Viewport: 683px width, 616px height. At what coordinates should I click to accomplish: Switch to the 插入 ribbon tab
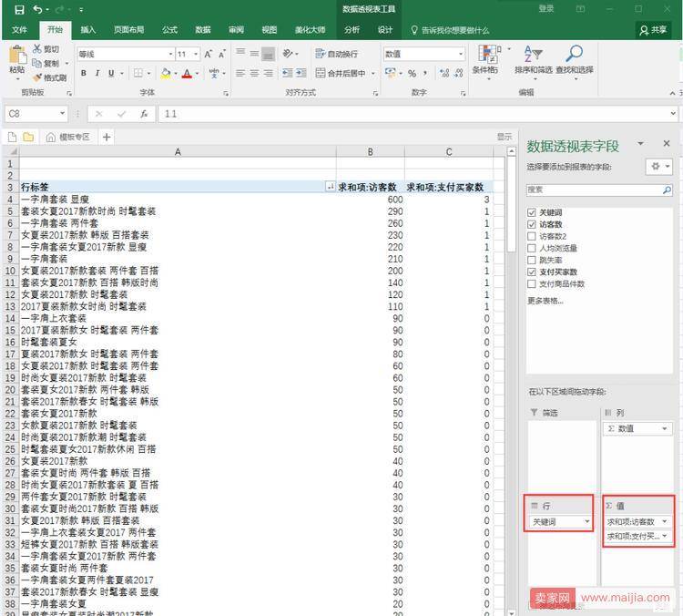tap(88, 30)
